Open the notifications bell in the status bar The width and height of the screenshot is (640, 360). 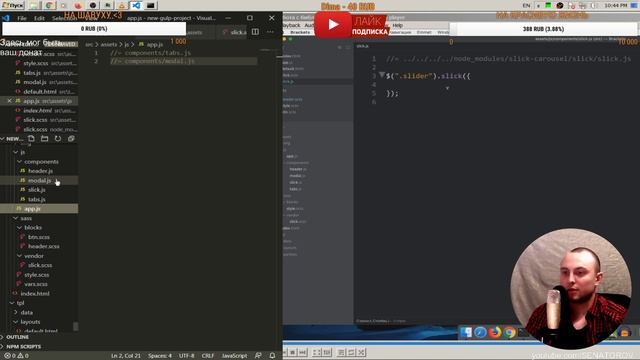pos(272,356)
